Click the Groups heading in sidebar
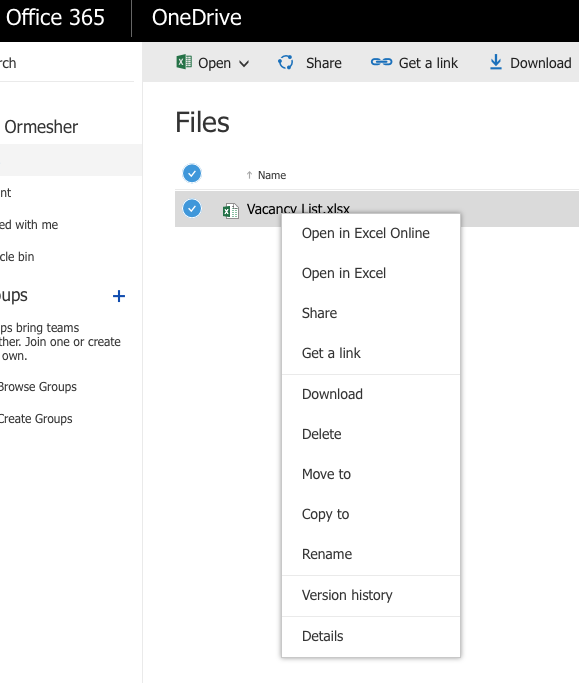Viewport: 579px width, 683px height. tap(14, 296)
